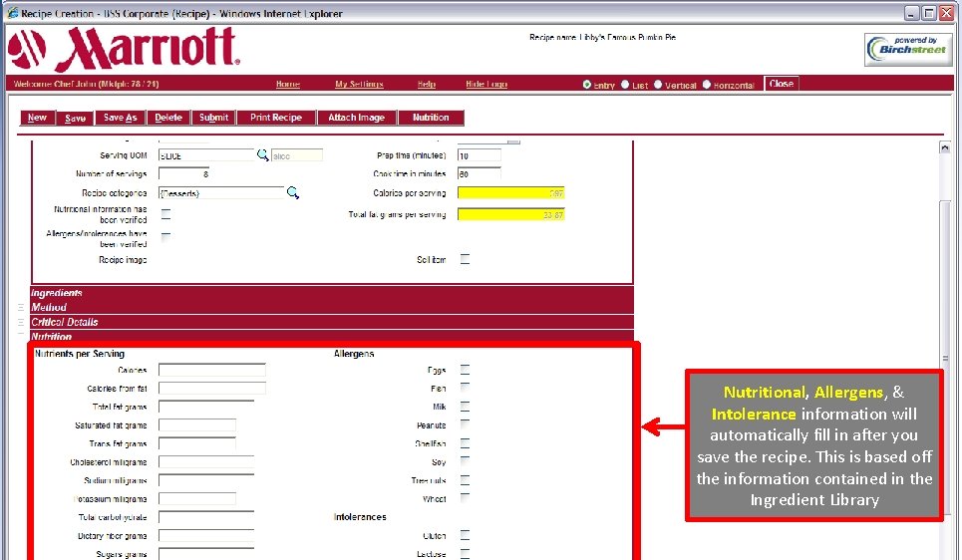The width and height of the screenshot is (962, 560).
Task: Click the Serving UOM input field
Action: 206,155
